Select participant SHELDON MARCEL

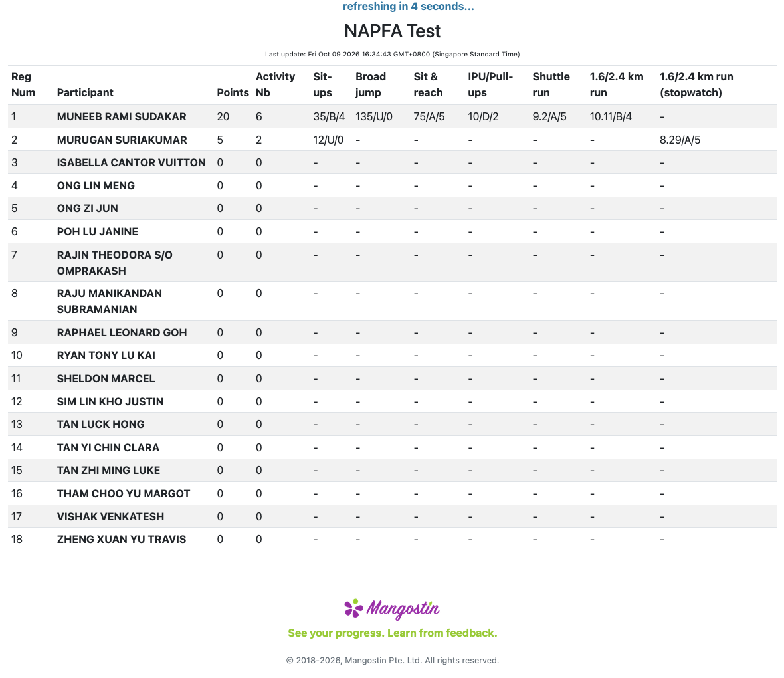pos(106,378)
